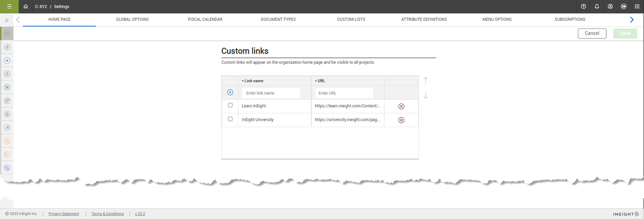Screen dimensions: 644x219
Task: Open the Privacy Statement link
Action: (x=64, y=214)
